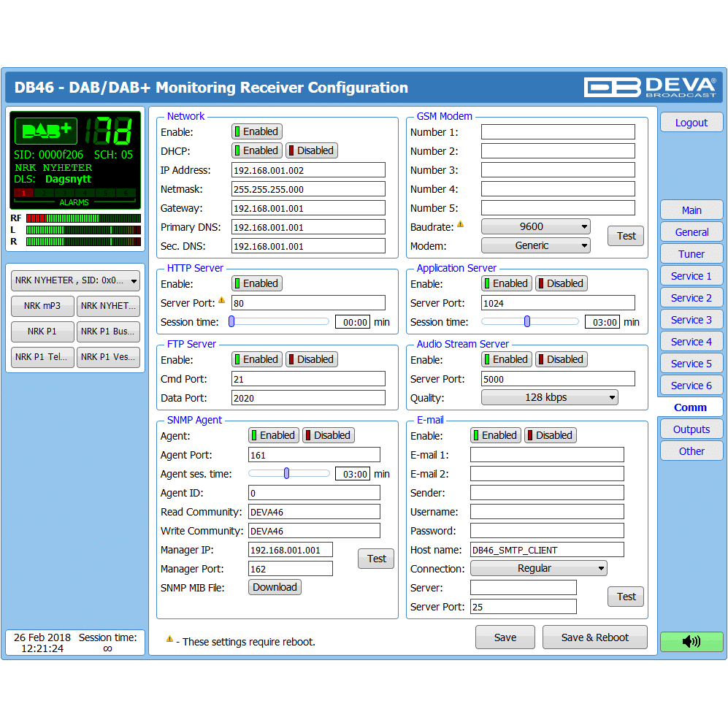The width and height of the screenshot is (728, 728).
Task: Select the NRK P1 Ves... service
Action: (x=108, y=357)
